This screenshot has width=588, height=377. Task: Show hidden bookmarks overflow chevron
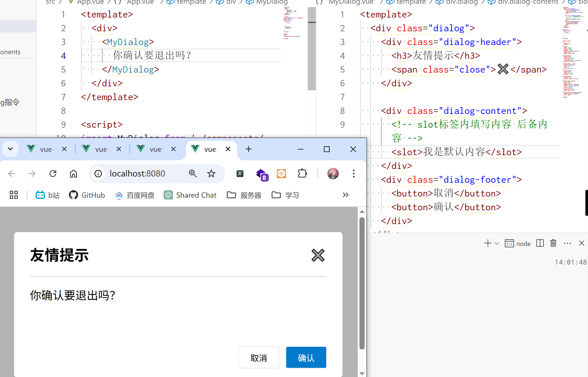point(345,195)
